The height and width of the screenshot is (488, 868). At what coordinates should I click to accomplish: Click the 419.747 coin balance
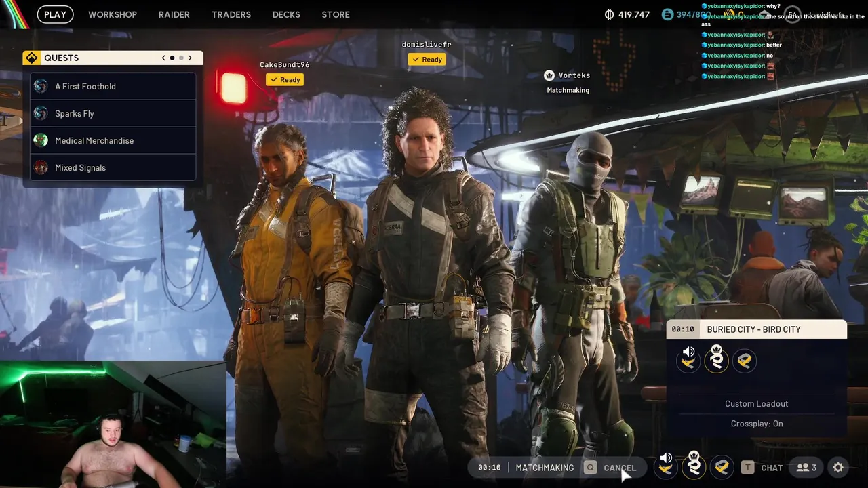point(634,14)
